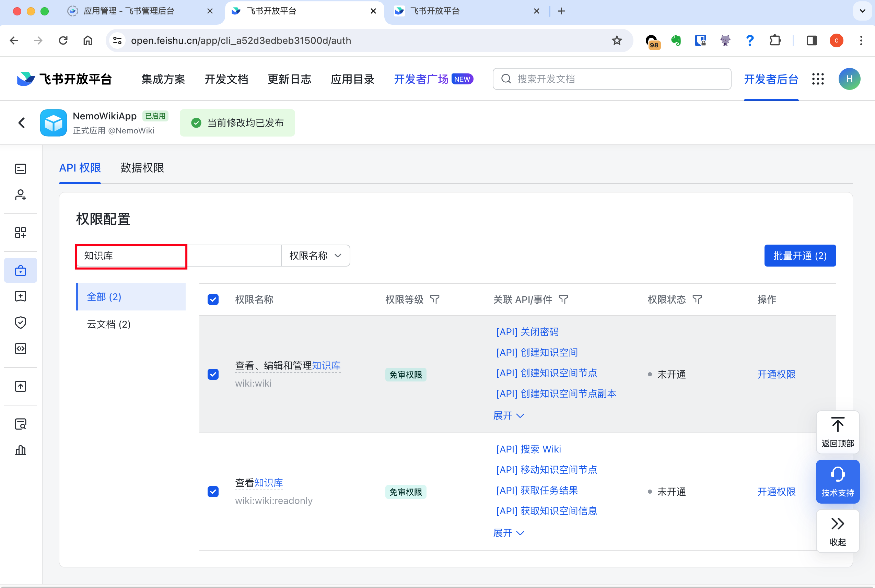Viewport: 875px width, 588px height.
Task: Open the 更新日志 nav item
Action: (290, 79)
